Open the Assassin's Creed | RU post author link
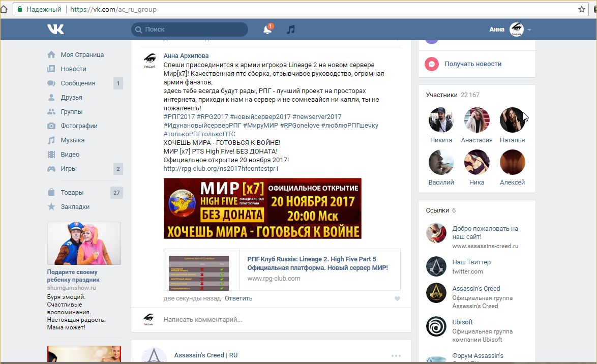This screenshot has height=364, width=597. (205, 355)
